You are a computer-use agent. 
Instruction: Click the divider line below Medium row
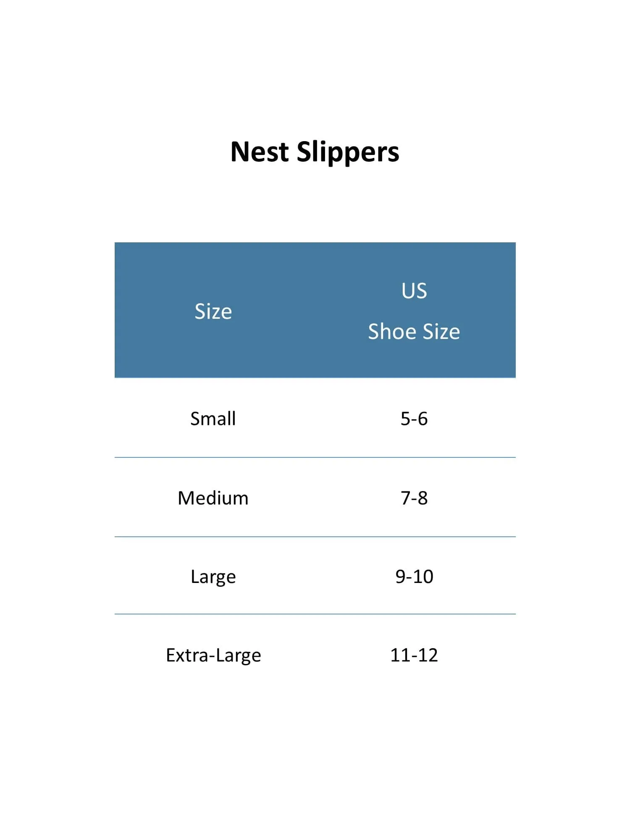(315, 537)
